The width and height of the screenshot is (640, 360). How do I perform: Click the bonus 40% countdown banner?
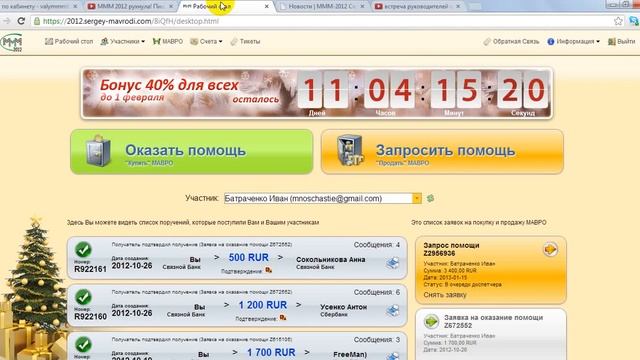point(317,93)
